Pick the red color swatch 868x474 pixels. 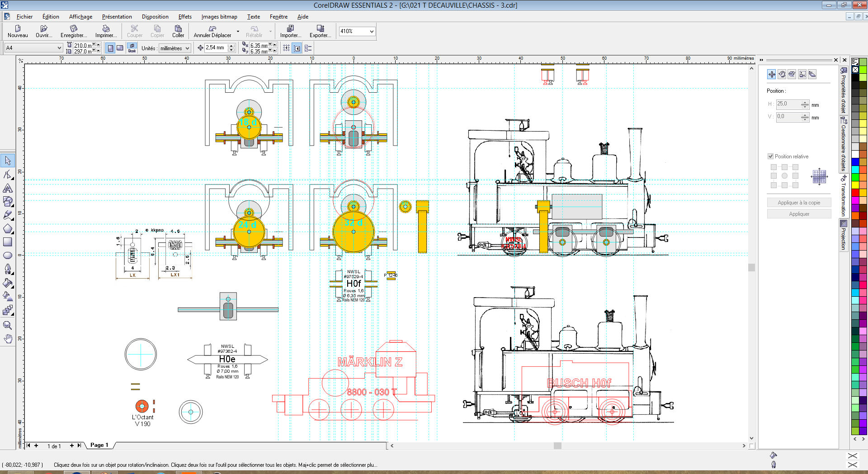[855, 192]
